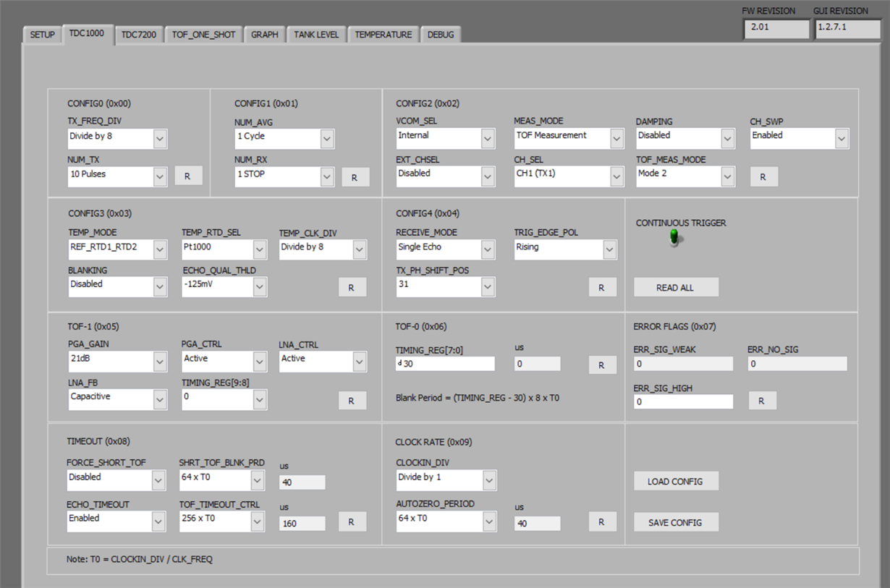Open the AUTOZERO_PERIOD dropdown
890x588 pixels.
(446, 521)
